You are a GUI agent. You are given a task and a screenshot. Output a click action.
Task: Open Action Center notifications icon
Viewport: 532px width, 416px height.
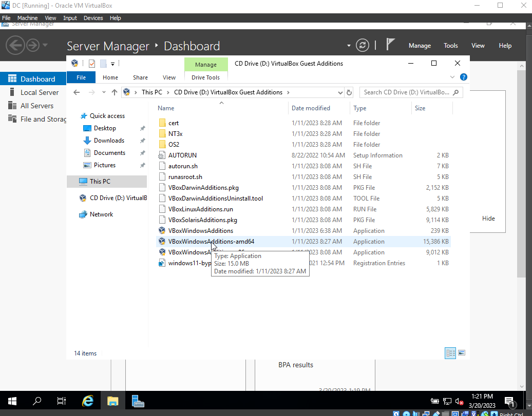510,402
